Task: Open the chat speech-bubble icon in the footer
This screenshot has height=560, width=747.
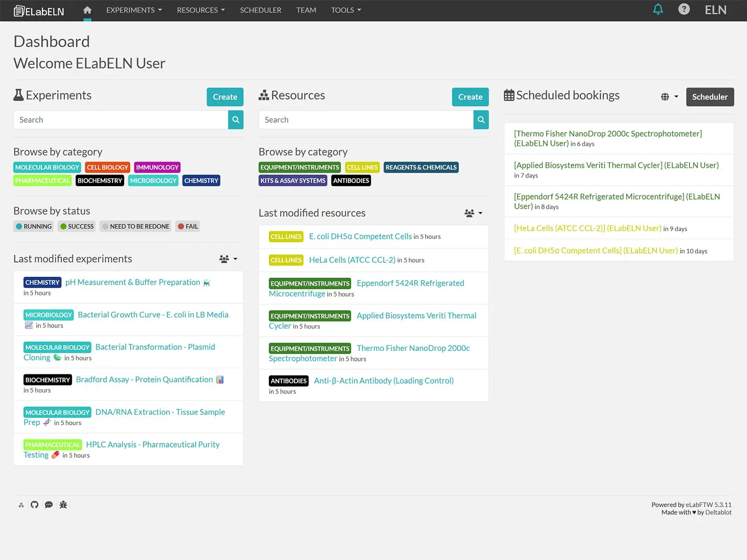Action: tap(49, 504)
